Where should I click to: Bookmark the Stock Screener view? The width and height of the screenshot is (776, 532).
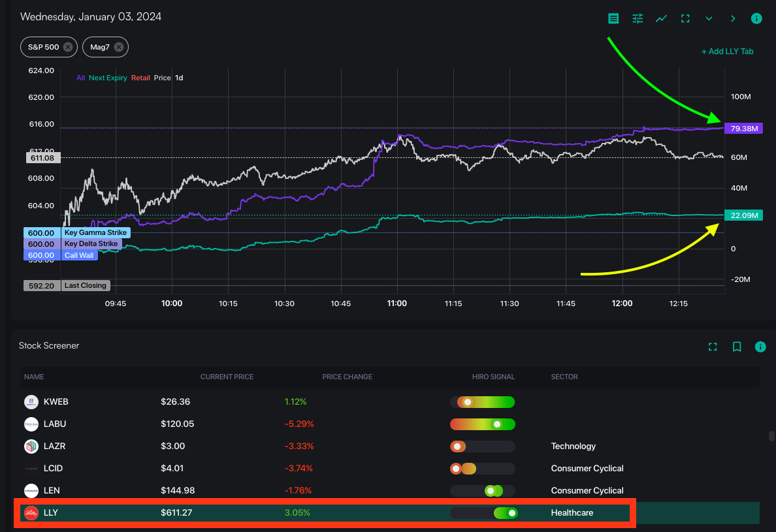[737, 347]
